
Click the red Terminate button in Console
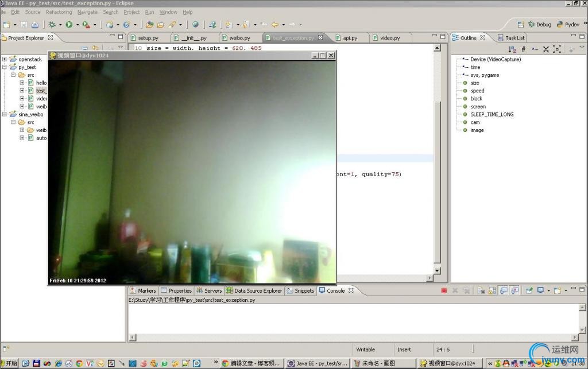(444, 291)
